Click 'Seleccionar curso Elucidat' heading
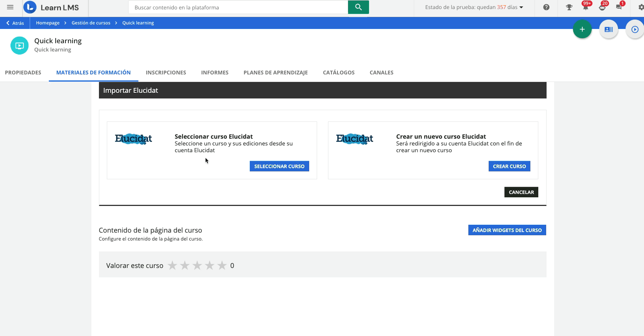 (x=214, y=136)
